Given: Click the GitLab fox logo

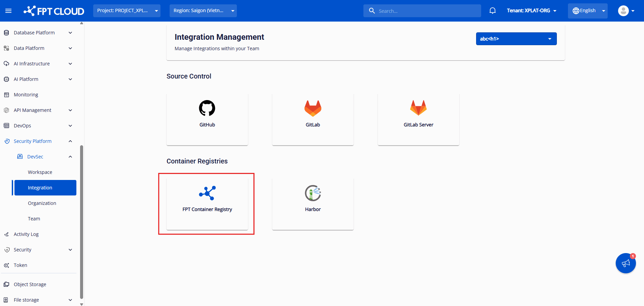Looking at the screenshot, I should (x=313, y=108).
